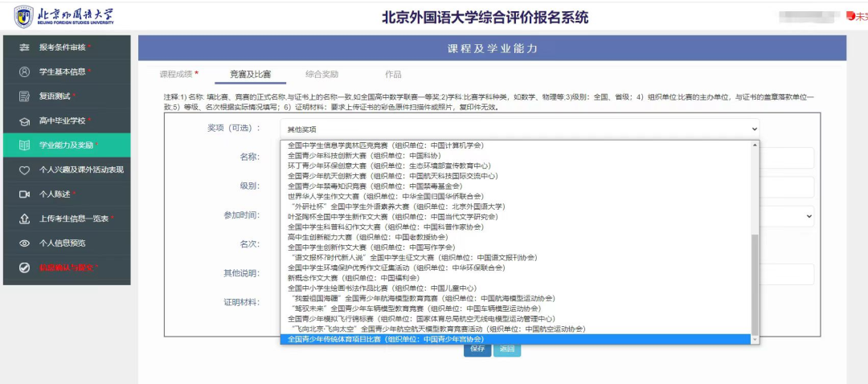Click the dropdown list scrollbar up arrow
868x384 pixels.
pos(755,145)
